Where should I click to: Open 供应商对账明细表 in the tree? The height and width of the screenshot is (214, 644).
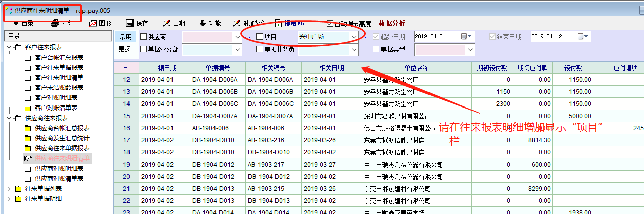tap(59, 169)
